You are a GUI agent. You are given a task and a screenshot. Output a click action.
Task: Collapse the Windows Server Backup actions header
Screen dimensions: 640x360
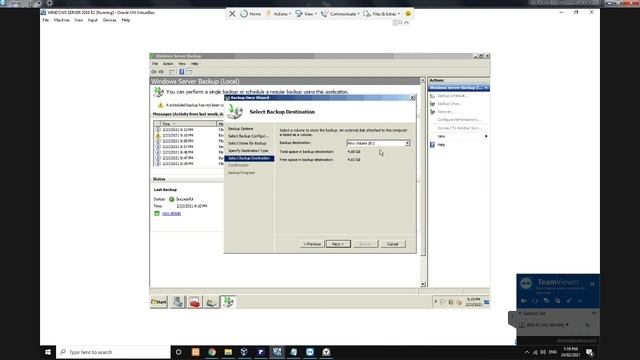[x=486, y=88]
